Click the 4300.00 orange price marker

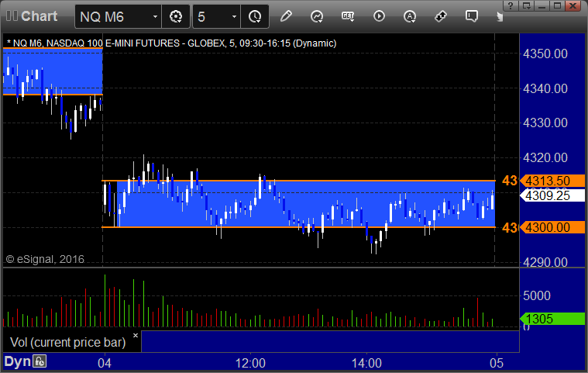[552, 227]
